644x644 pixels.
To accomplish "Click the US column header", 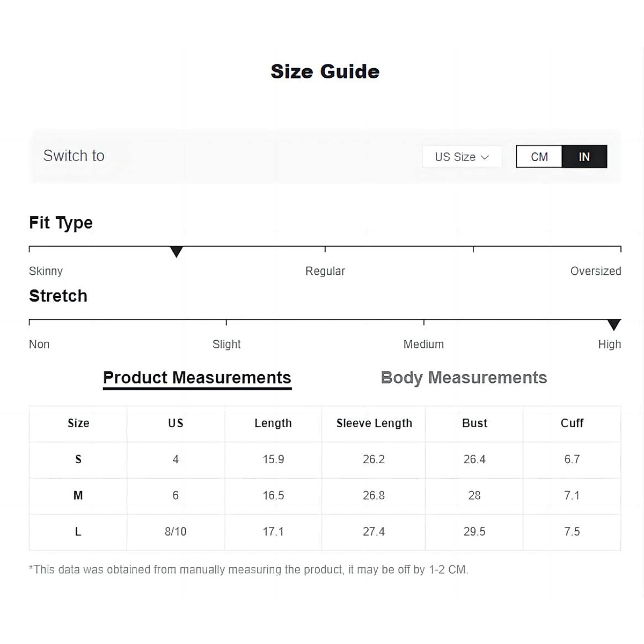I will (x=175, y=423).
